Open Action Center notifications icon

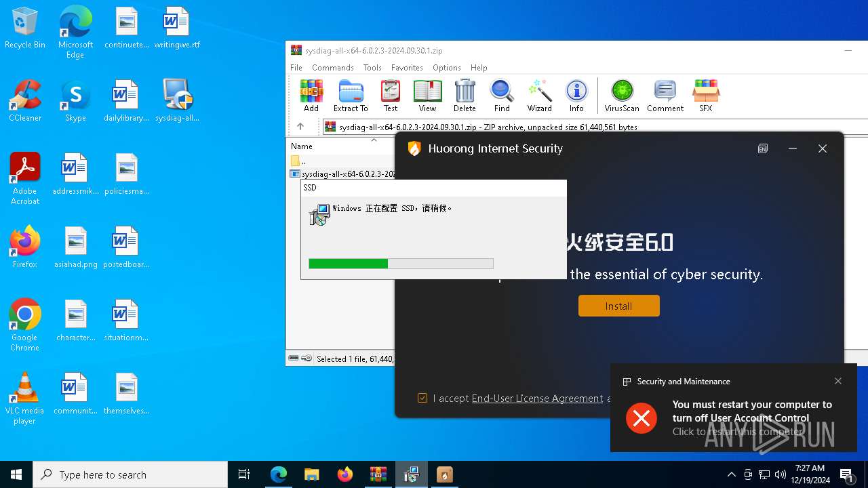click(846, 474)
